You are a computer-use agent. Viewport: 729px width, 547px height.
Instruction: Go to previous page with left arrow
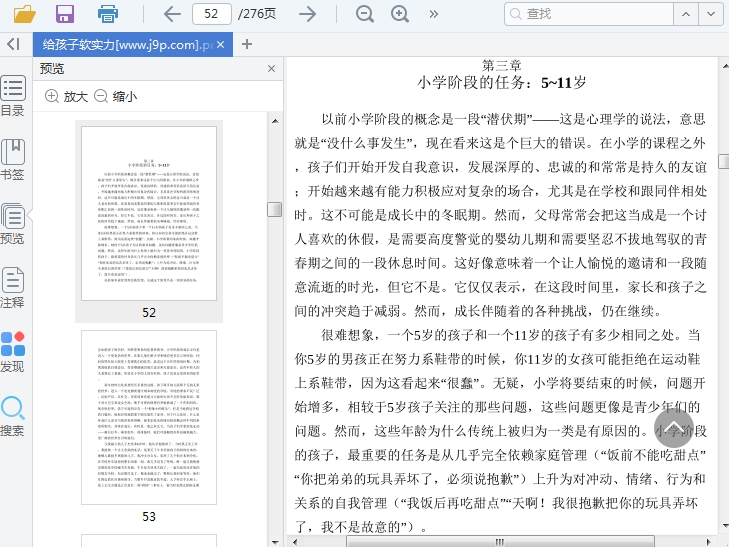click(x=172, y=14)
